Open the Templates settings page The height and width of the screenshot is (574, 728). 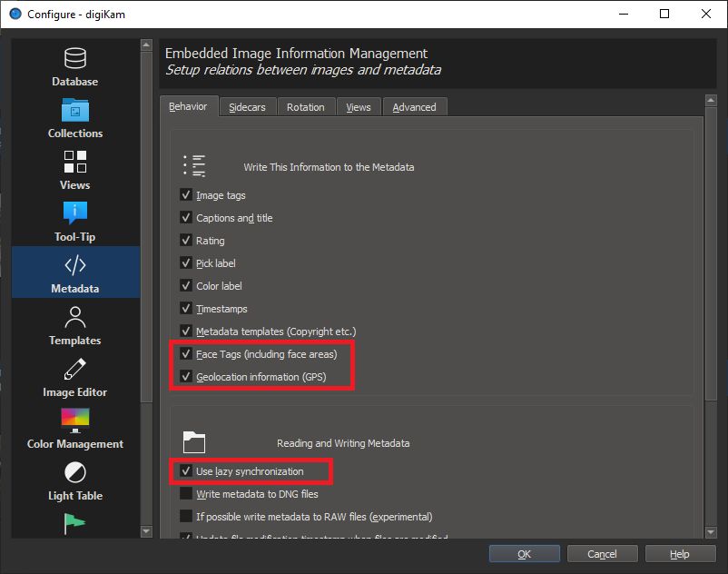point(74,326)
